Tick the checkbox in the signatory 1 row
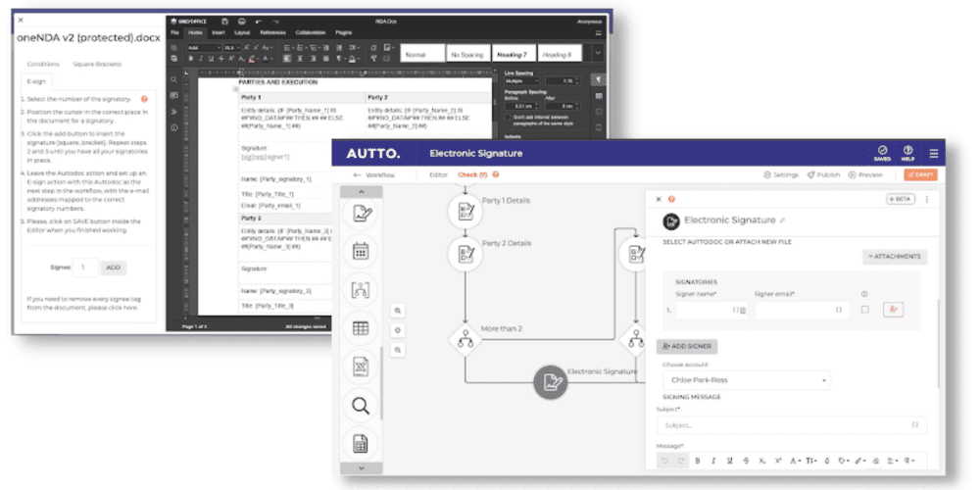The width and height of the screenshot is (980, 490). [x=865, y=310]
